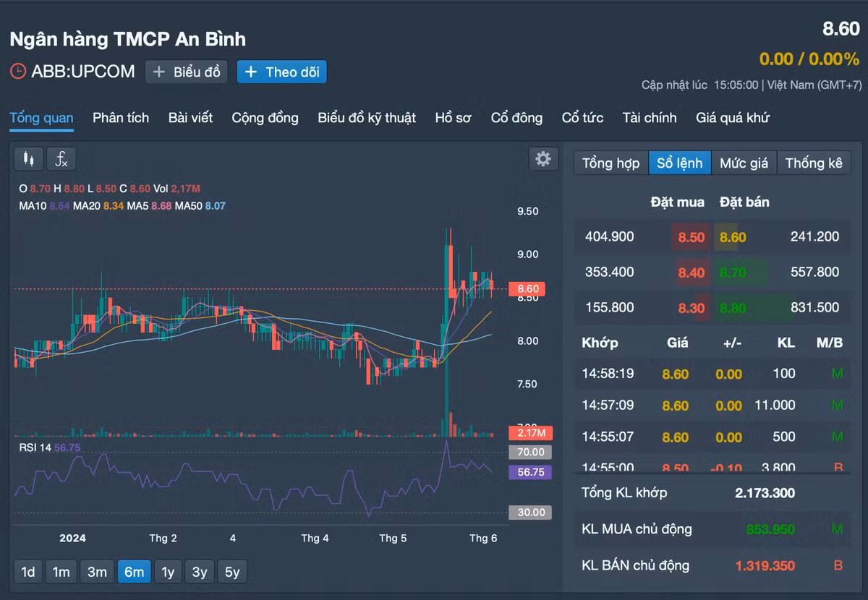Click bid volume 353.400
The width and height of the screenshot is (868, 600).
tap(609, 272)
